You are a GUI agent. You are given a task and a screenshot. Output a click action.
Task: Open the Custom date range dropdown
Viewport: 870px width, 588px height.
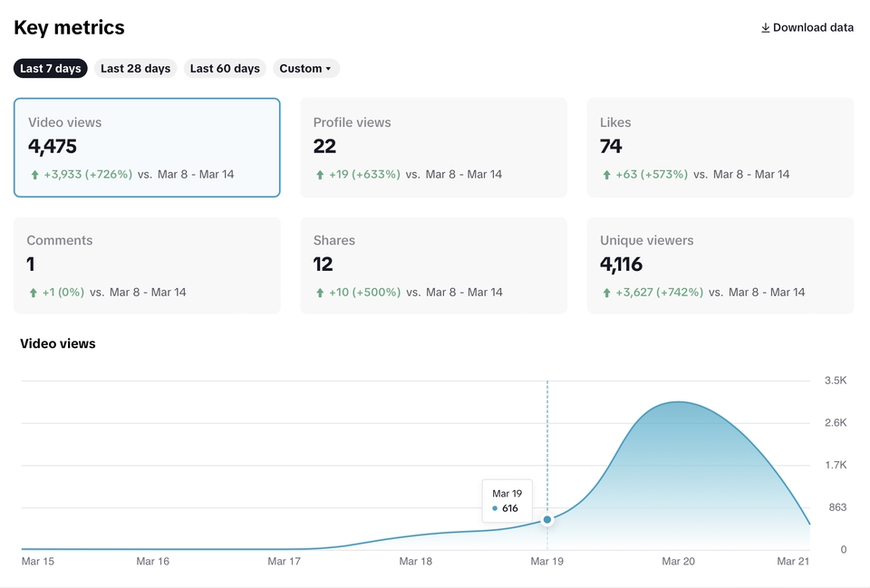tap(305, 68)
